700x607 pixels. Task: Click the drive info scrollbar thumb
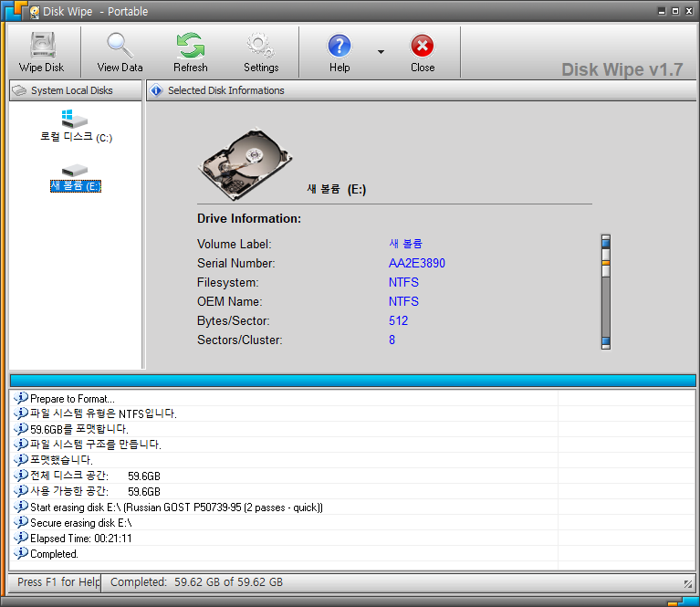coord(605,263)
